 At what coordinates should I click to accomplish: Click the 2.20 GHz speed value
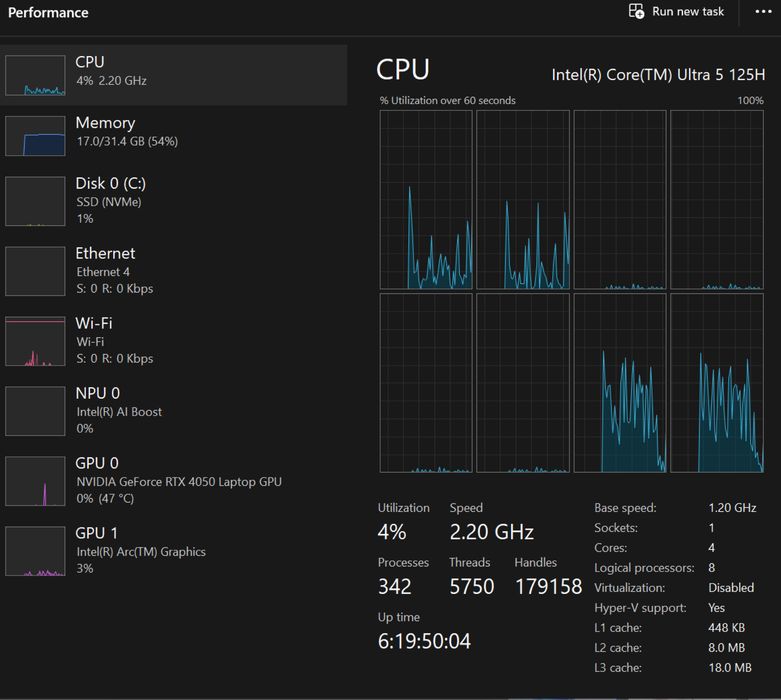[491, 532]
